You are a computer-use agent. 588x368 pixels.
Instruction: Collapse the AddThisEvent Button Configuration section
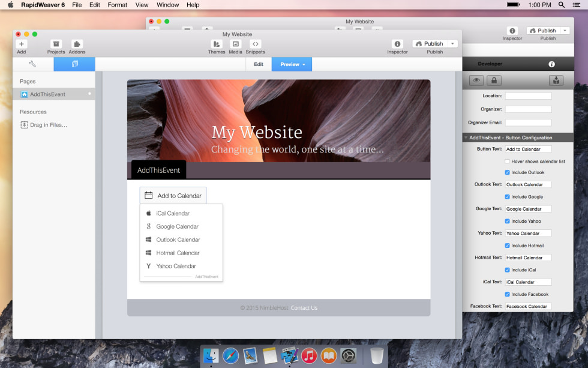(x=466, y=137)
